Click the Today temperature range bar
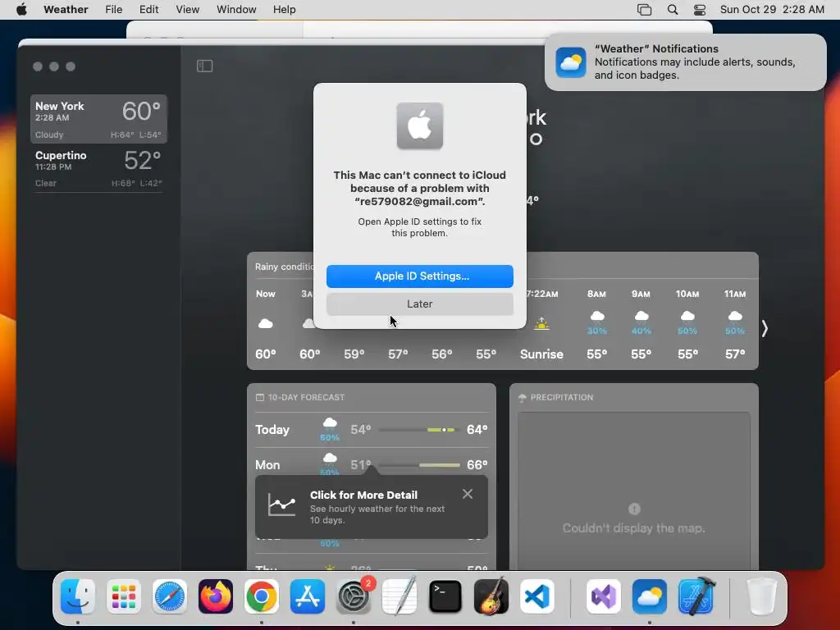Screen dimensions: 840x630 [419, 430]
